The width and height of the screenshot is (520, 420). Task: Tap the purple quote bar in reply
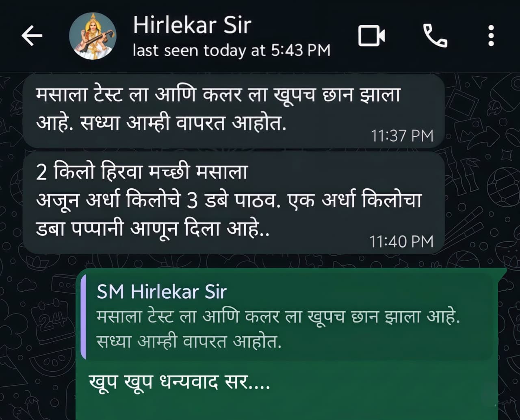click(83, 317)
